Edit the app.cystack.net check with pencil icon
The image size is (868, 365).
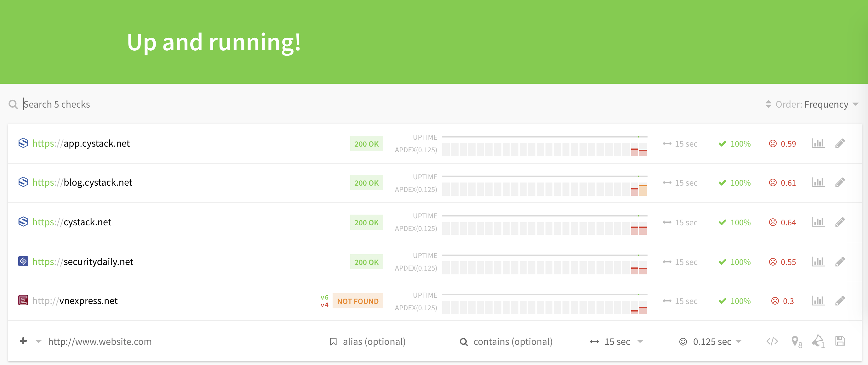(x=840, y=143)
